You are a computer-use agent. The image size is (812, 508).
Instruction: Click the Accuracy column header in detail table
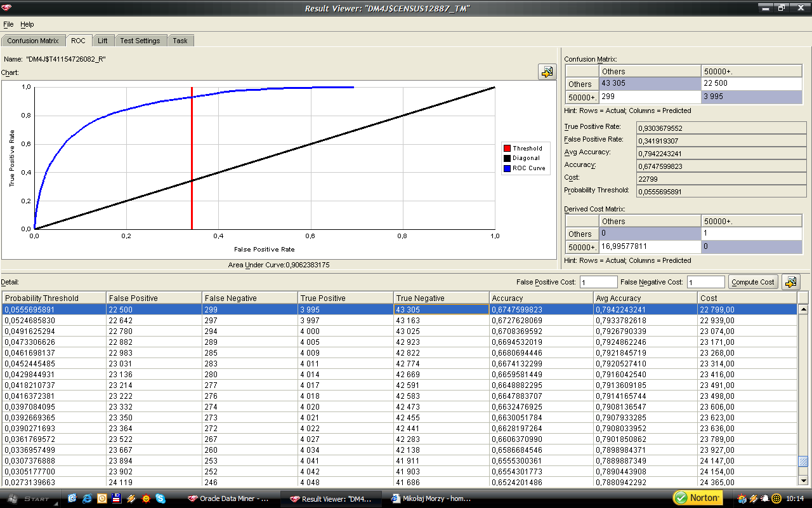541,298
